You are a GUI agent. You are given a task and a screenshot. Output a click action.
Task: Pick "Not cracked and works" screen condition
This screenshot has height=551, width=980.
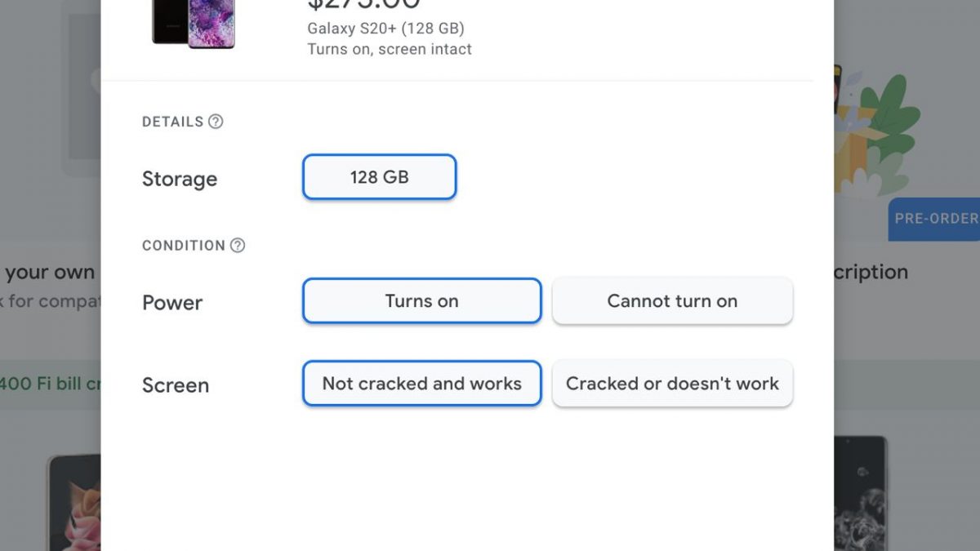(421, 384)
